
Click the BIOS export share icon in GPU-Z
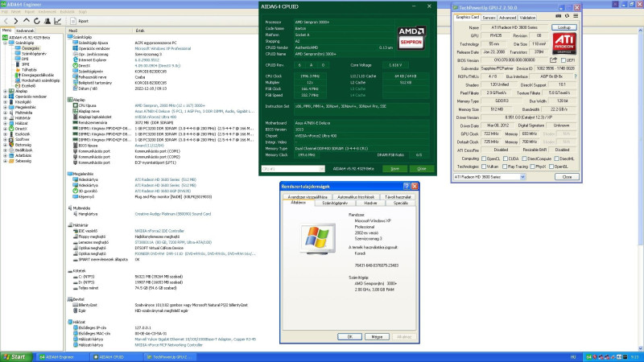[x=553, y=60]
